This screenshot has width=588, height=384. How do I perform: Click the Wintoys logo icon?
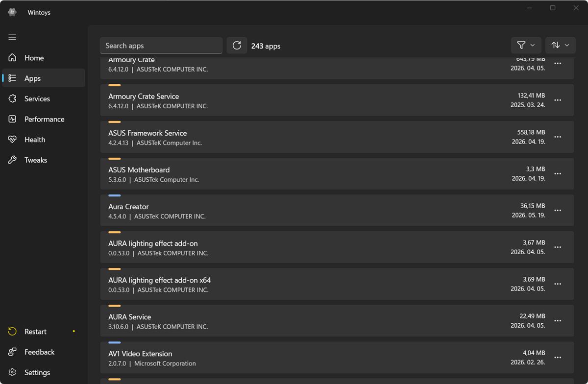coord(12,12)
